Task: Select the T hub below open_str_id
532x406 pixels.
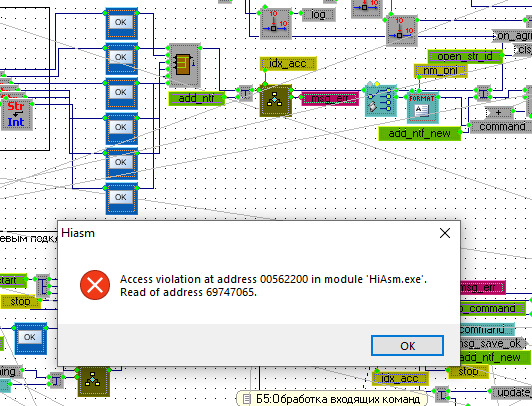Action: pos(483,93)
